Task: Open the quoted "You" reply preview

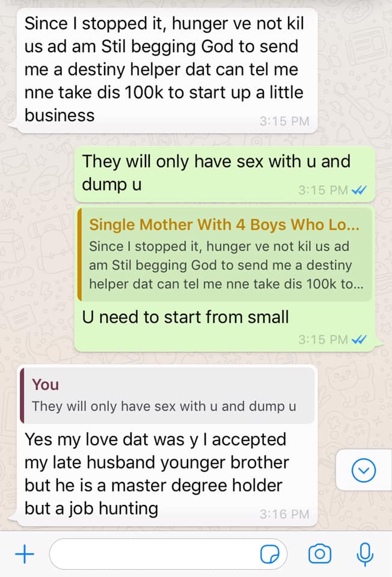Action: pos(168,395)
